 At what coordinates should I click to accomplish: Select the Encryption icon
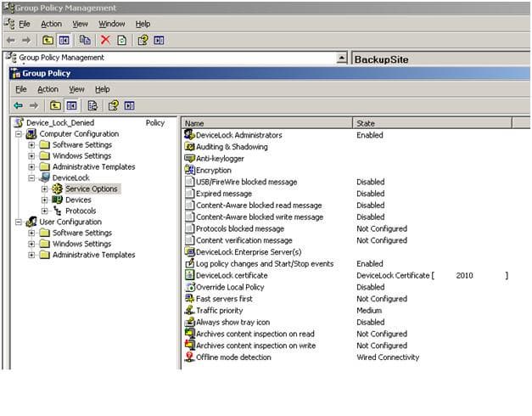[189, 170]
